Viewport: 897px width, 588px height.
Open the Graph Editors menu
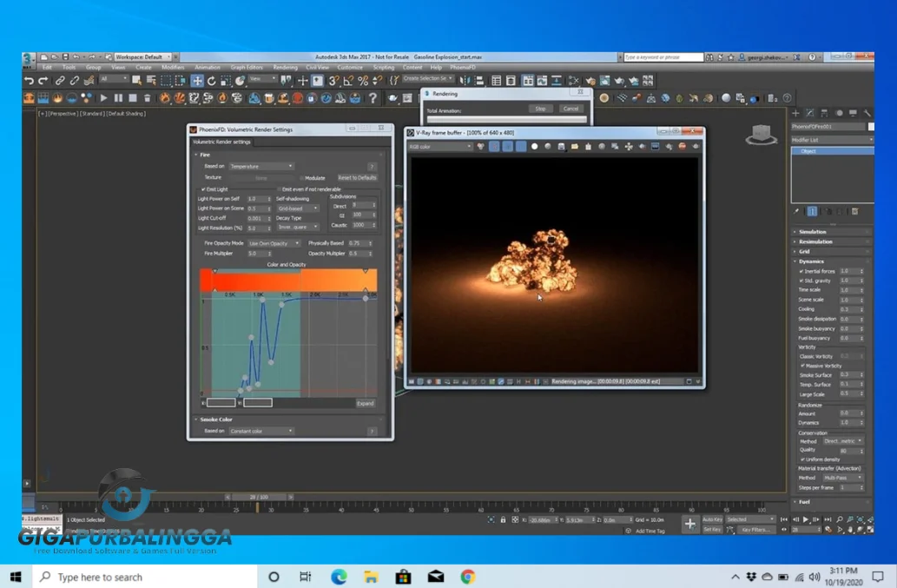(x=247, y=67)
